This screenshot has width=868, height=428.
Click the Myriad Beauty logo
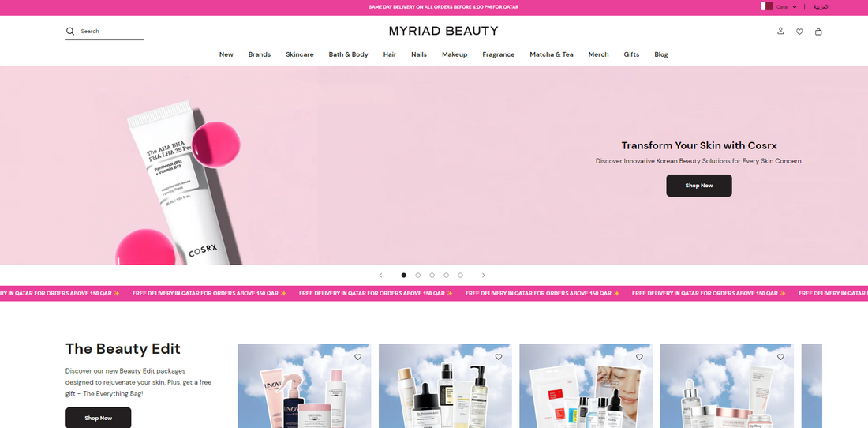(x=443, y=31)
